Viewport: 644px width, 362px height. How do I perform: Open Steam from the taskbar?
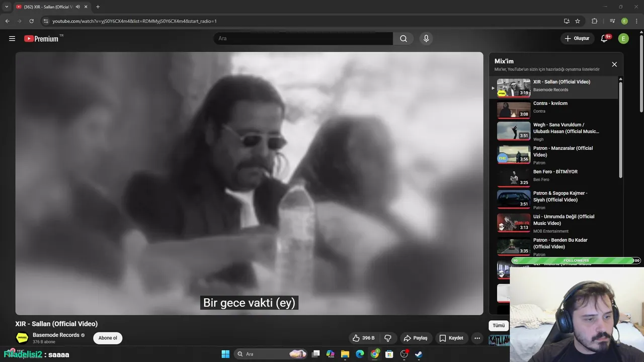[x=419, y=354]
